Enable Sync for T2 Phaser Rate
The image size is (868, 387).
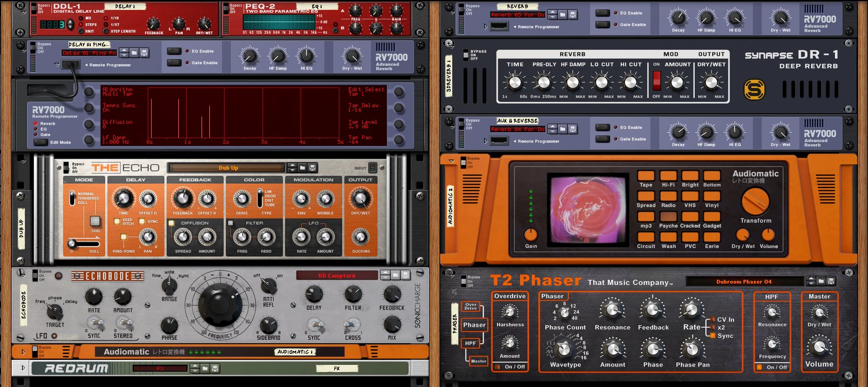[x=713, y=336]
